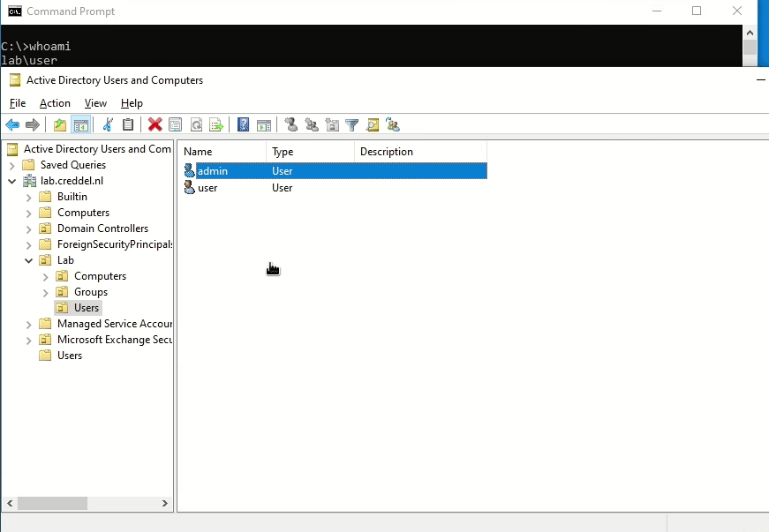Click the Create new group toolbar icon
The image size is (769, 532).
coord(312,125)
